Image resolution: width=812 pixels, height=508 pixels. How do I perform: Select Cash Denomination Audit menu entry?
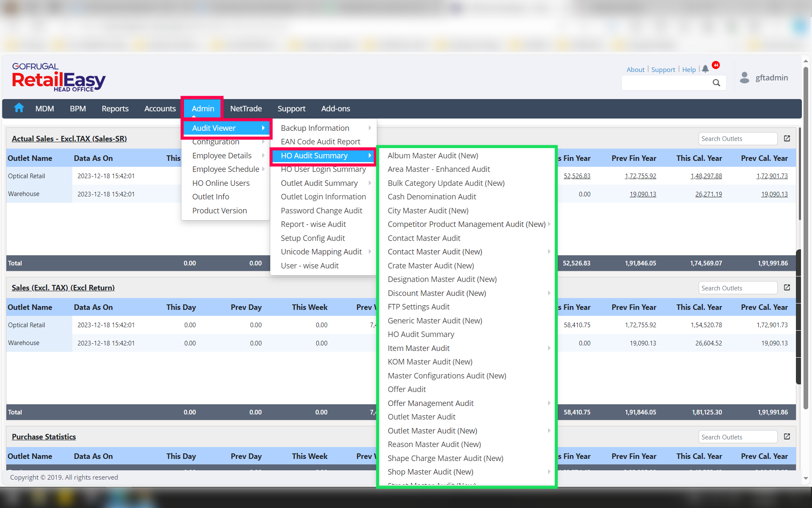(x=431, y=196)
